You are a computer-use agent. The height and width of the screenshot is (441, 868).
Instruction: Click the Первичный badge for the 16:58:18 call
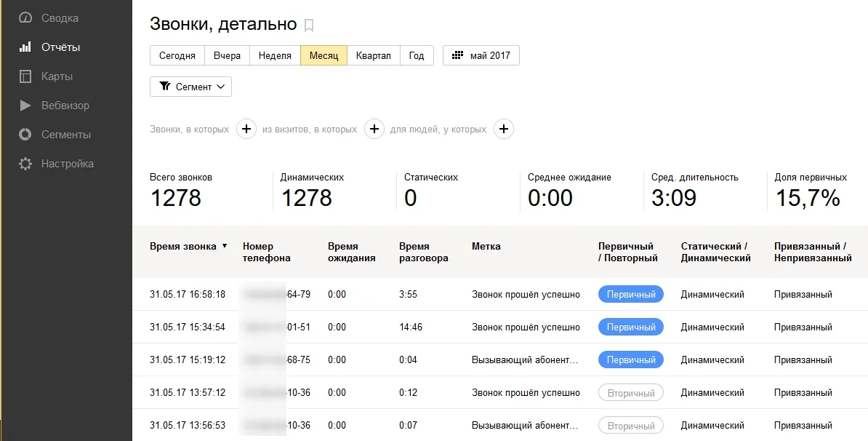(630, 294)
